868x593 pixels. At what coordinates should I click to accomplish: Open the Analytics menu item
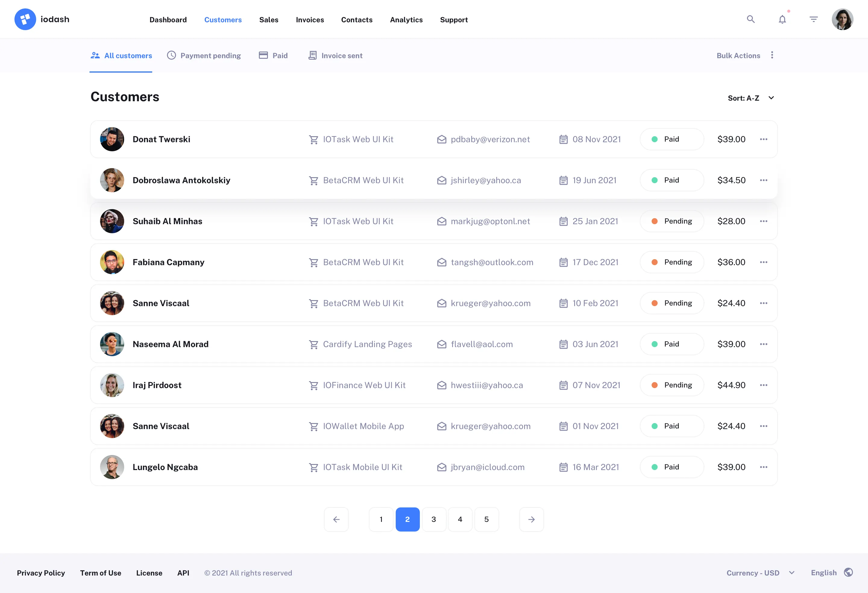(406, 19)
